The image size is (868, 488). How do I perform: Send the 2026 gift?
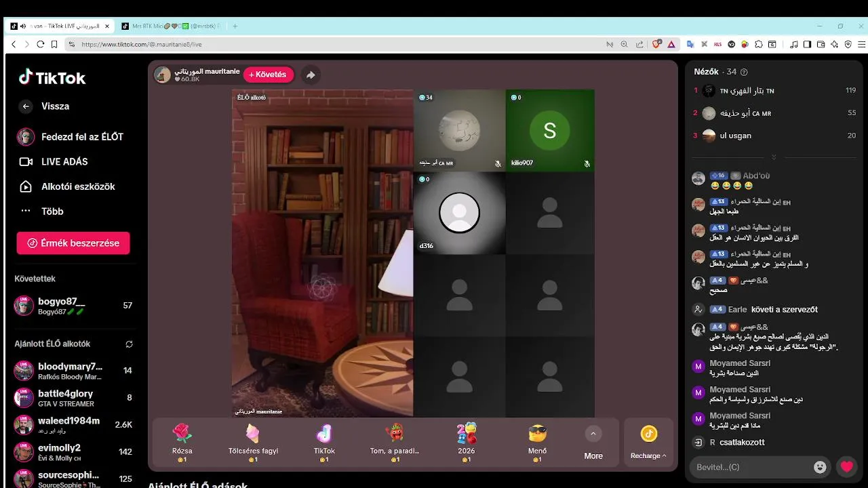point(466,441)
